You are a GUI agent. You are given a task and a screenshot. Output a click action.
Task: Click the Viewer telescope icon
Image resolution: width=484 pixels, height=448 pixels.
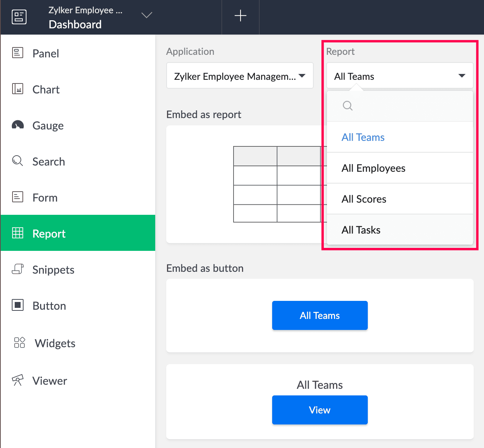18,380
